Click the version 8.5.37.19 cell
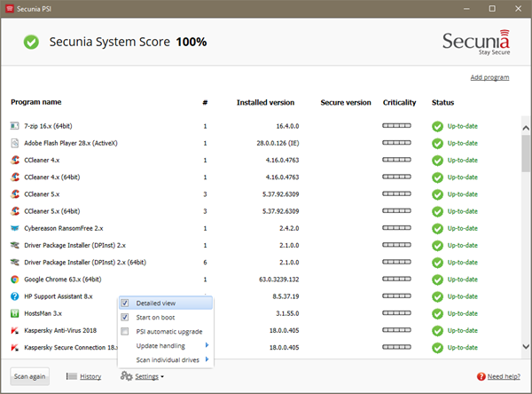Screen dimensions: 532x394 point(286,296)
